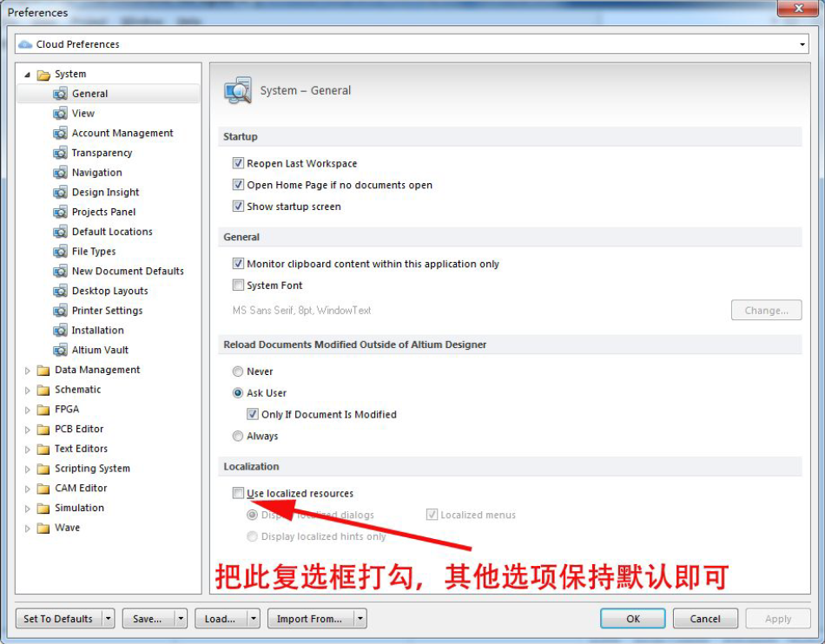Tick the System Font checkbox

pyautogui.click(x=238, y=285)
